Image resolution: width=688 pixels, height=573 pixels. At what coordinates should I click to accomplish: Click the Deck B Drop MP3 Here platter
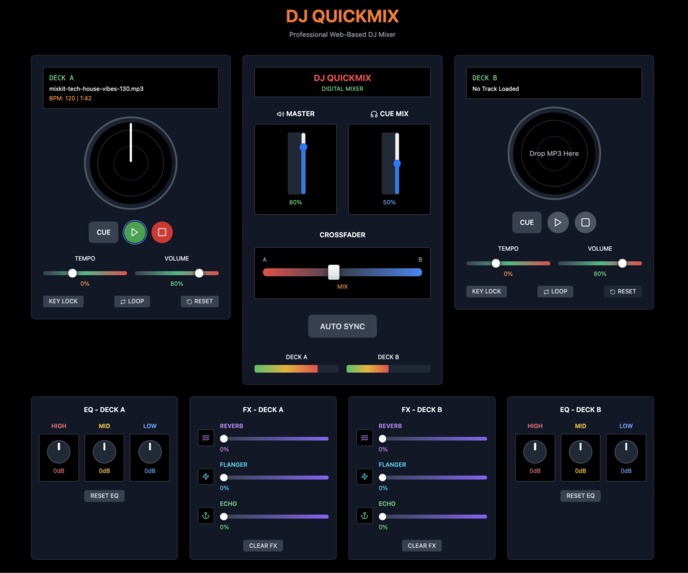tap(554, 154)
